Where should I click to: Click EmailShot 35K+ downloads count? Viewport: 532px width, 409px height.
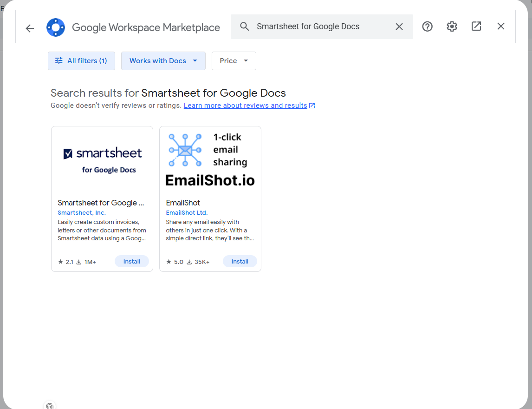click(x=198, y=262)
